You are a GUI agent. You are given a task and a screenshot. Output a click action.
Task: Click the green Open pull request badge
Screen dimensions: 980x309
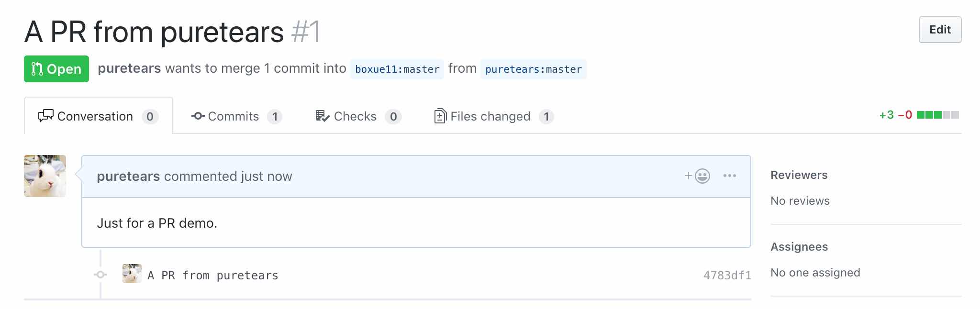(x=56, y=69)
